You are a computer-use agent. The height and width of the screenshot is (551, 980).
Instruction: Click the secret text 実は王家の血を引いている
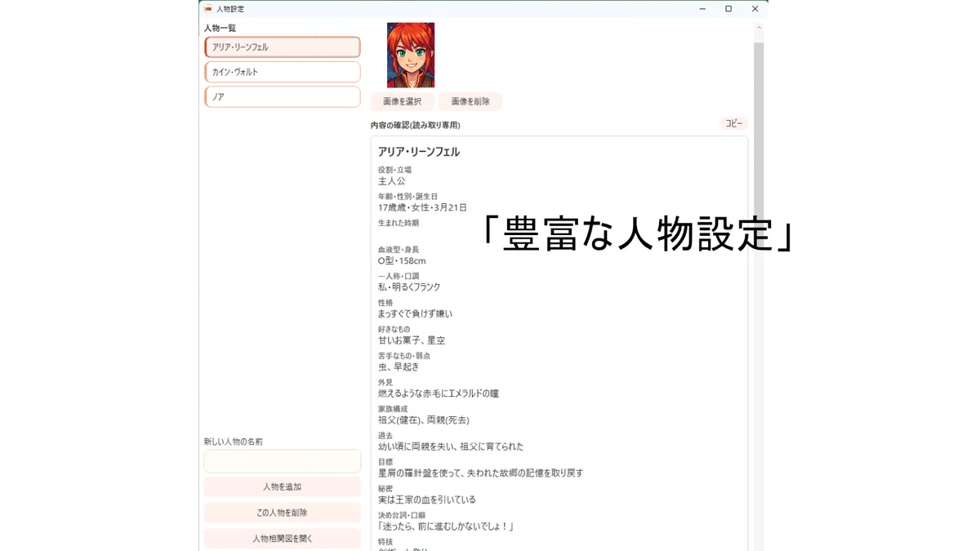(426, 500)
